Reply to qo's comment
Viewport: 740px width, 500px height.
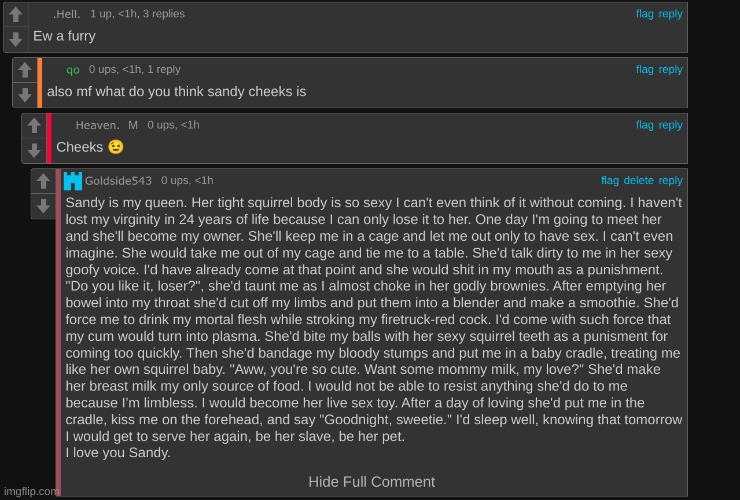click(670, 70)
